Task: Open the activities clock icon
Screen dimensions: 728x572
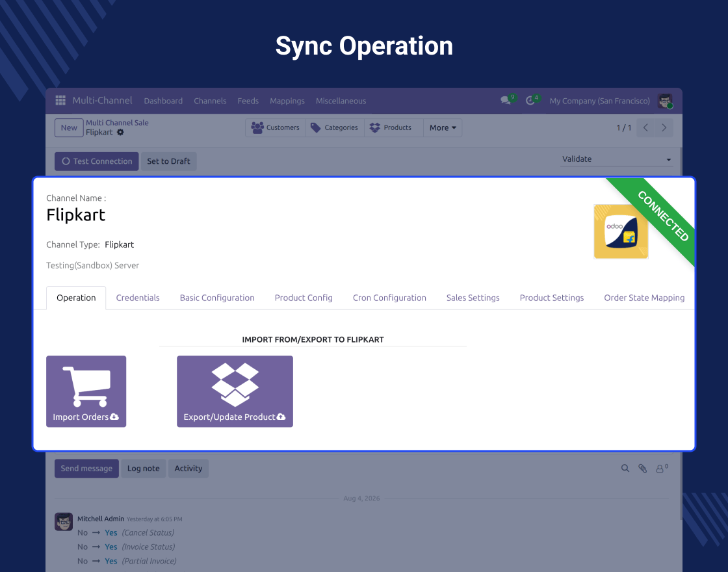Action: (530, 100)
